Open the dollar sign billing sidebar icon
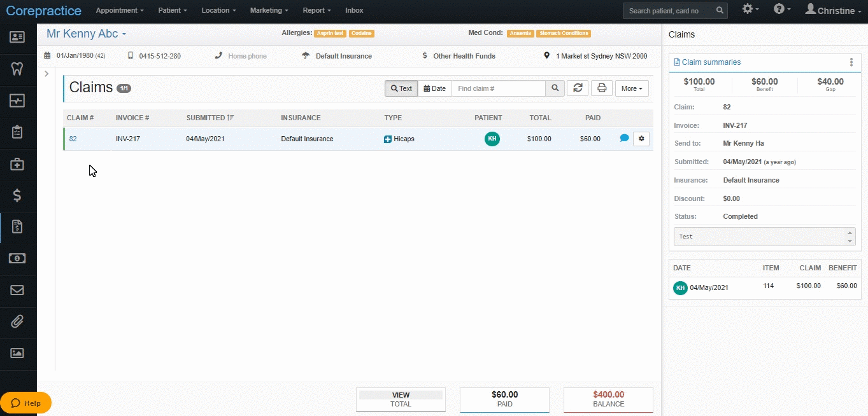The width and height of the screenshot is (868, 416). [x=17, y=195]
